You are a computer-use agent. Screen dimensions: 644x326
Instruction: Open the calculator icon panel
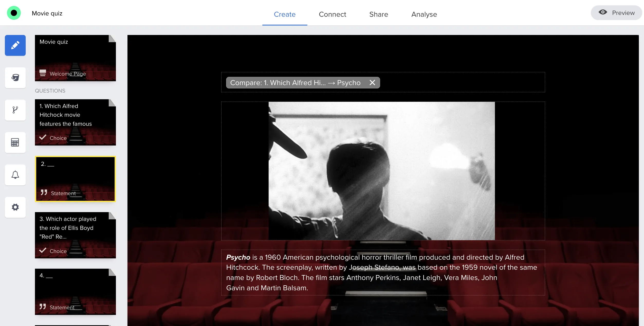pyautogui.click(x=15, y=142)
